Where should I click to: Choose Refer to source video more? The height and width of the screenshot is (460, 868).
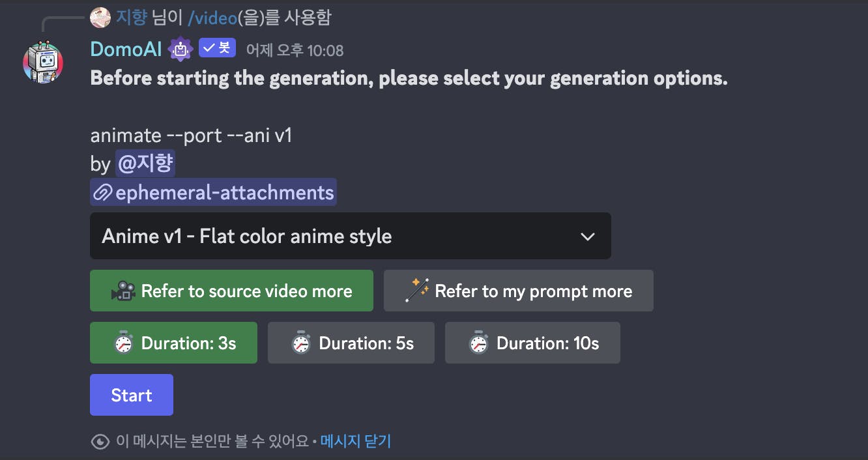[231, 291]
